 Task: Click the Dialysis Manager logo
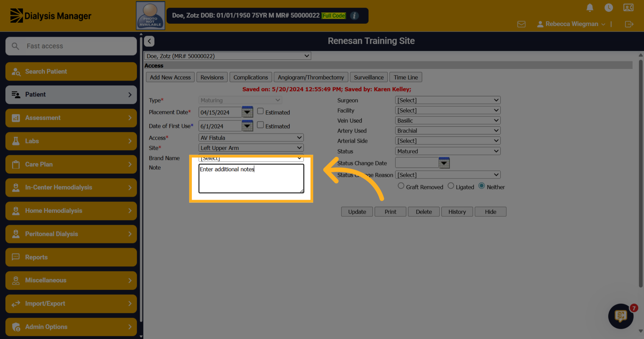pos(51,16)
